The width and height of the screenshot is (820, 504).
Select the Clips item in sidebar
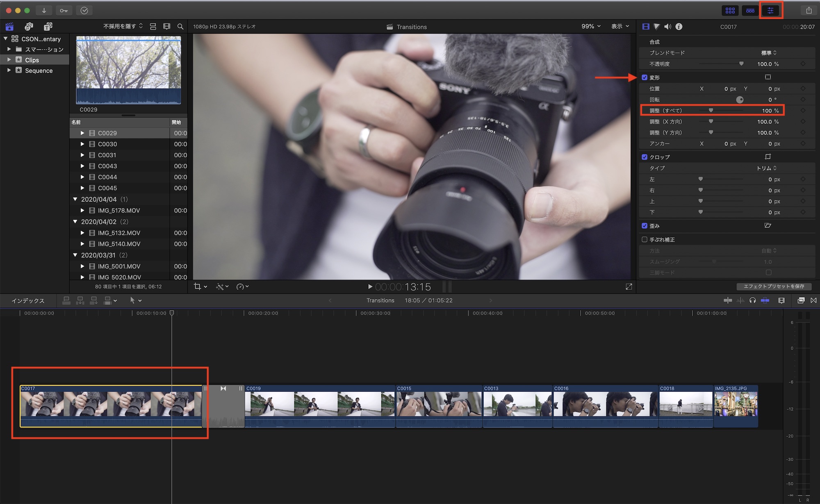click(x=32, y=60)
